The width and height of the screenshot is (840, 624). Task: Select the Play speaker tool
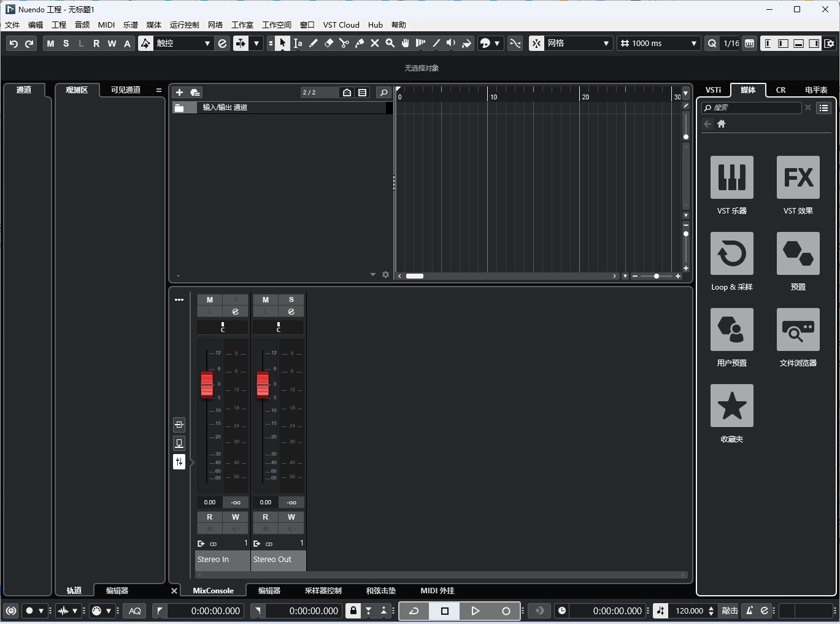coord(452,43)
